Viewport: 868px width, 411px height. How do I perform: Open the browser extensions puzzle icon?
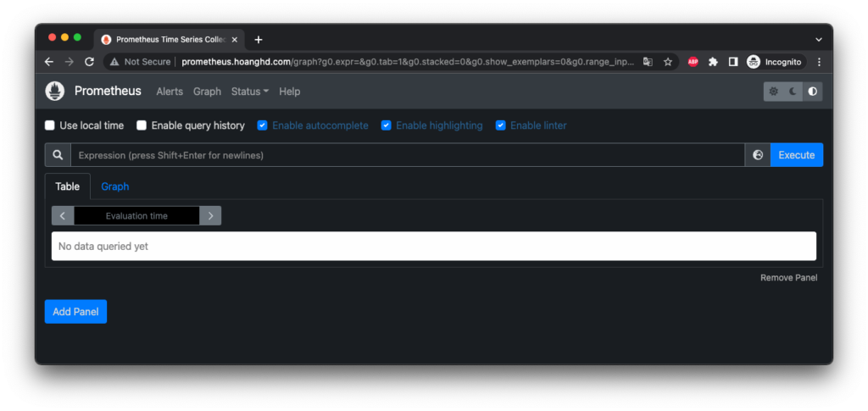(713, 62)
